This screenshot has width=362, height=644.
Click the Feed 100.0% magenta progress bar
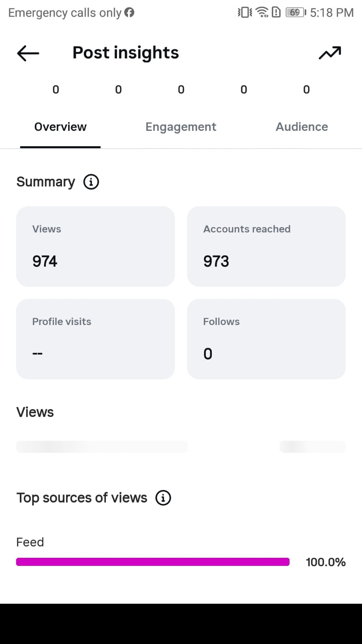coord(153,562)
